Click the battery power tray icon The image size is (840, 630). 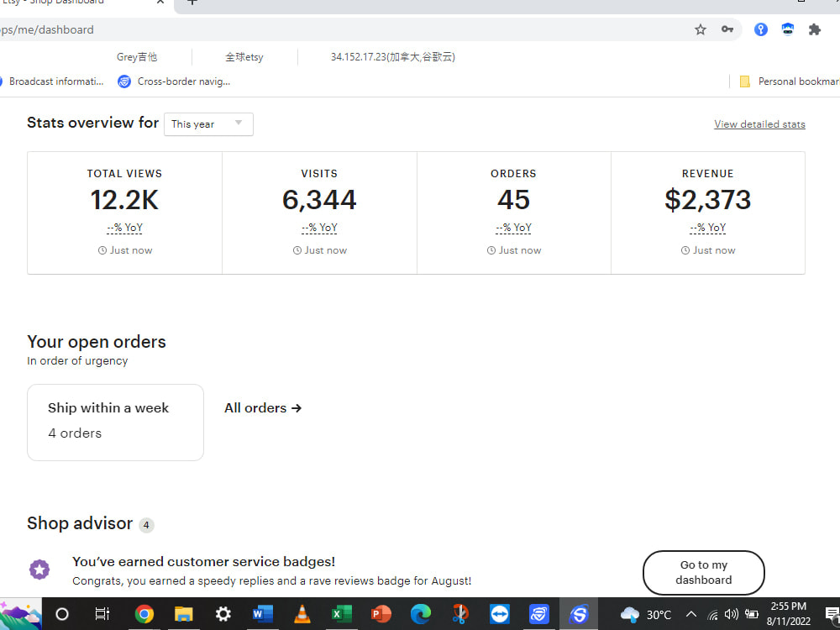click(752, 615)
